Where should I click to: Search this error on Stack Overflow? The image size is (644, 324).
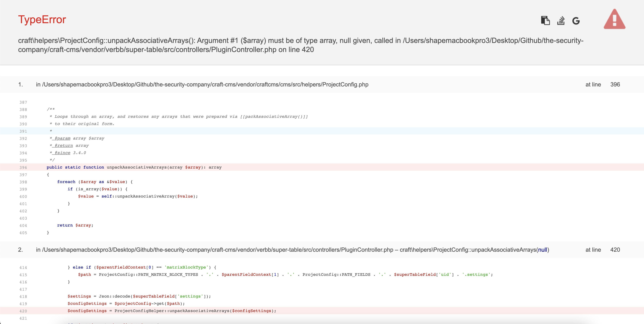click(561, 21)
